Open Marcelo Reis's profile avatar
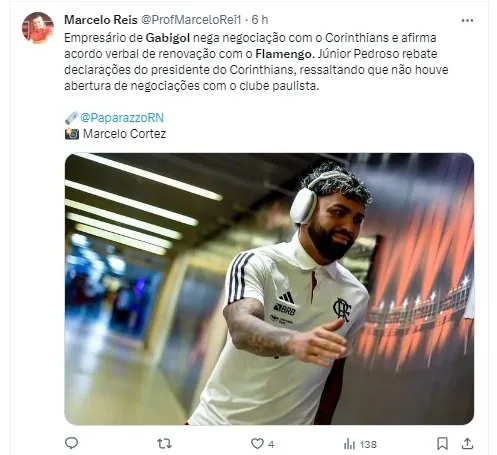Image resolution: width=497 pixels, height=455 pixels. 38,28
